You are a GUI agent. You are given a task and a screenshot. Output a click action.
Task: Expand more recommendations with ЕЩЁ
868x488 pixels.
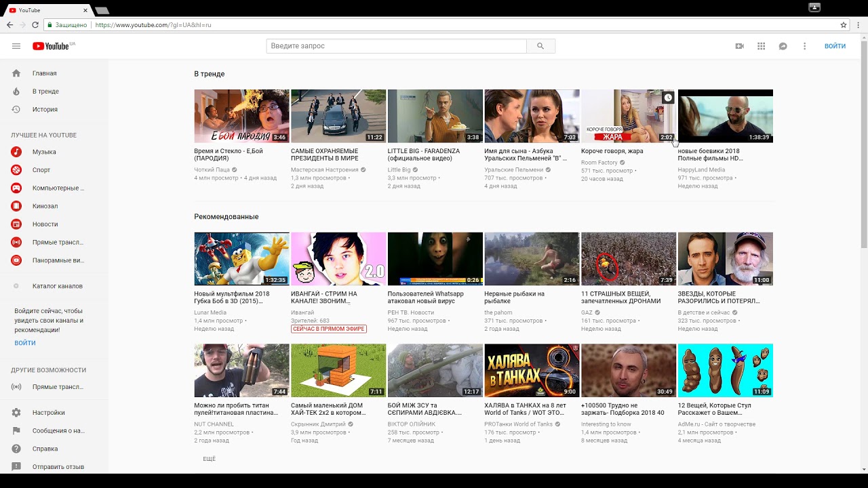[x=209, y=459]
